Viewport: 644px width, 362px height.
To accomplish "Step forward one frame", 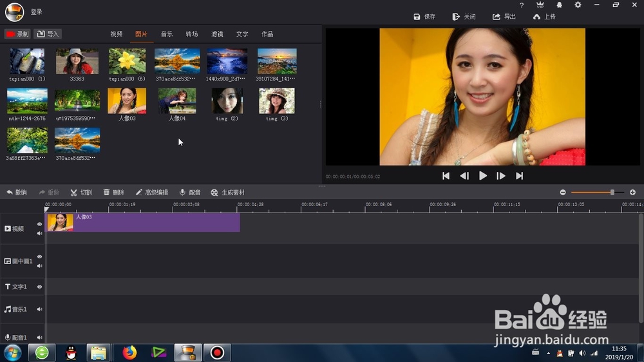I will coord(500,176).
